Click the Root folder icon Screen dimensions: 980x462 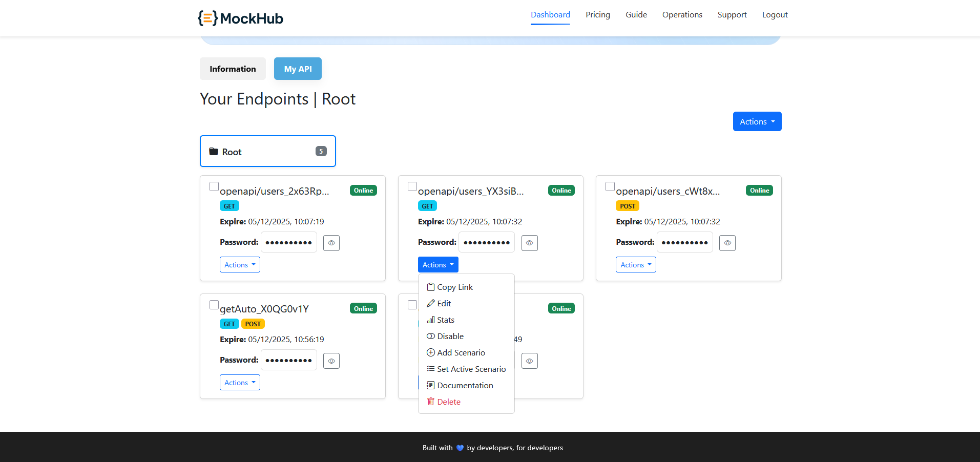click(214, 151)
